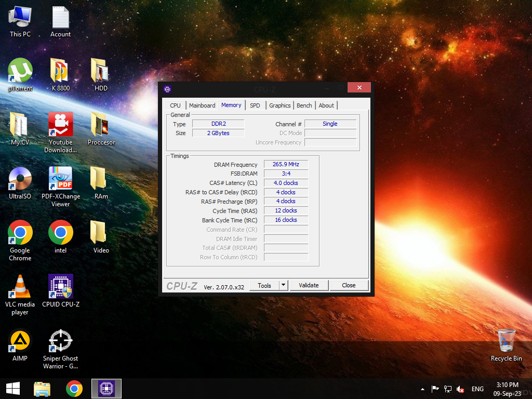Open VLC media player shortcut
Viewport: 532px width, 399px height.
(20, 287)
